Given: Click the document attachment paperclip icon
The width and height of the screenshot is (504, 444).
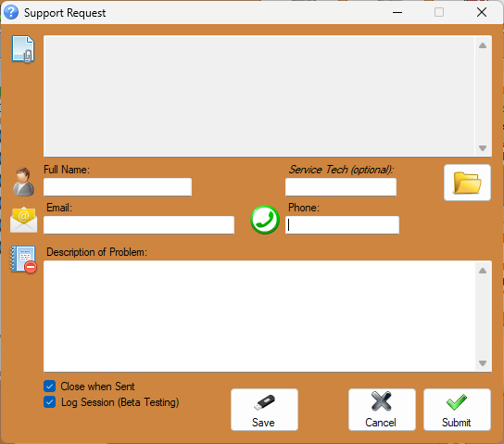Looking at the screenshot, I should tap(23, 49).
